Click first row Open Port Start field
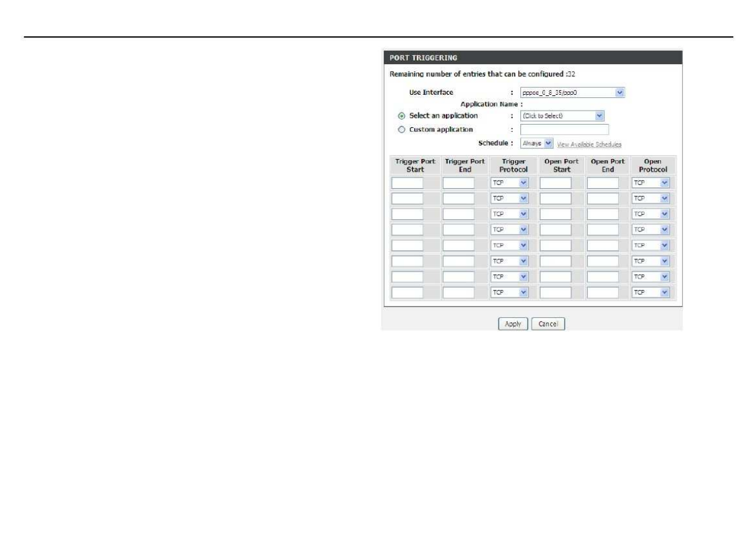Screen dimensions: 756x536 (x=555, y=183)
